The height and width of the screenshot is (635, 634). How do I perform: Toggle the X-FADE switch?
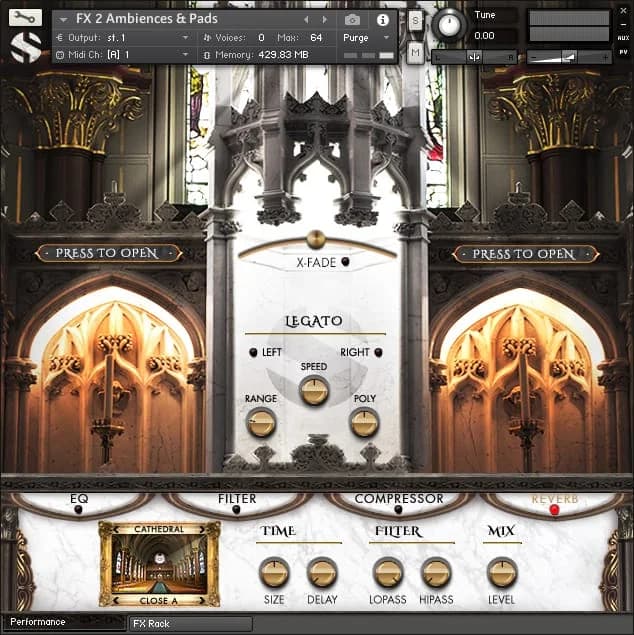point(346,262)
